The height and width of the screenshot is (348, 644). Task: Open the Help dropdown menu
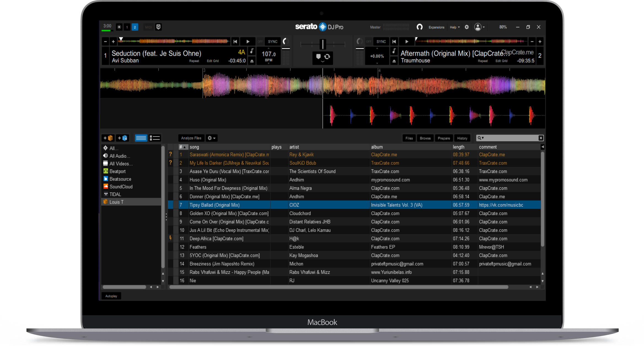click(x=454, y=27)
